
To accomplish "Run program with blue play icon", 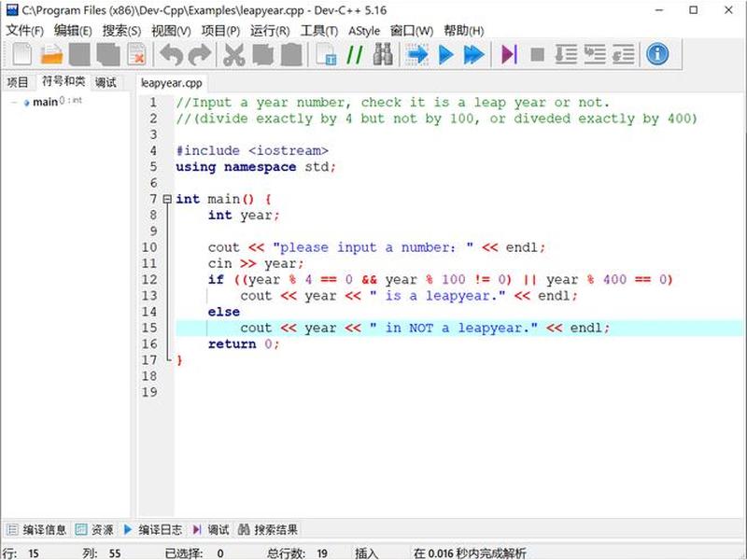I will point(446,54).
